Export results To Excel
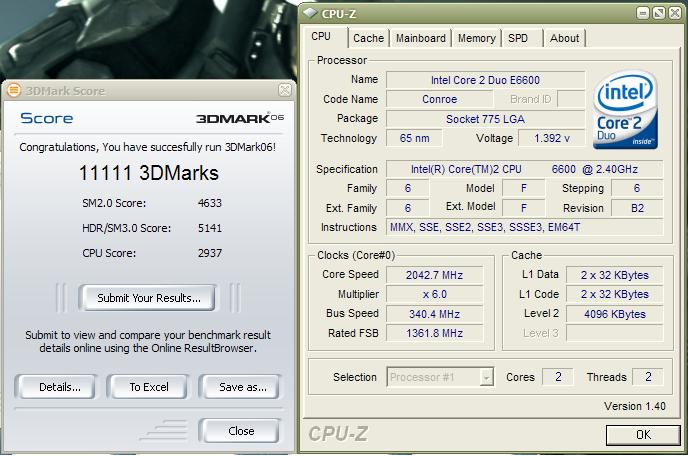This screenshot has width=688, height=456. [148, 387]
